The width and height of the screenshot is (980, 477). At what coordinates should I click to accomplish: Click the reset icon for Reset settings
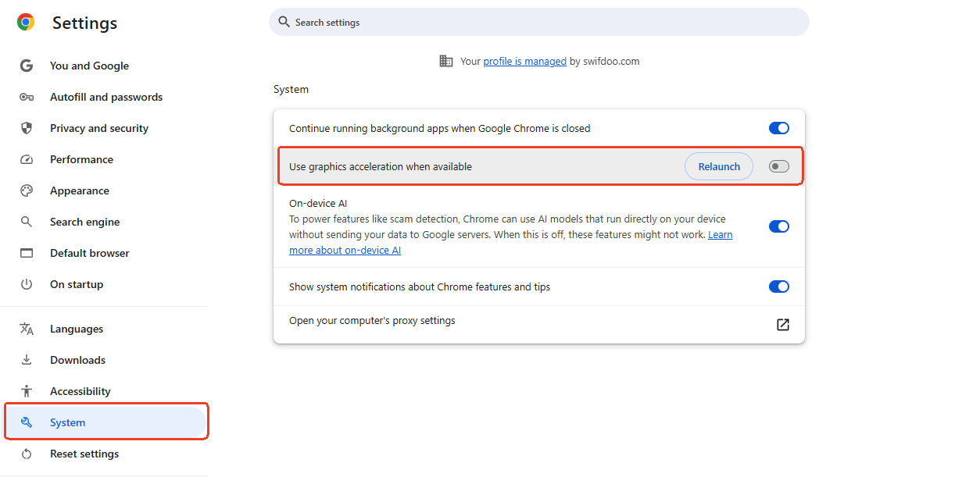pyautogui.click(x=27, y=454)
